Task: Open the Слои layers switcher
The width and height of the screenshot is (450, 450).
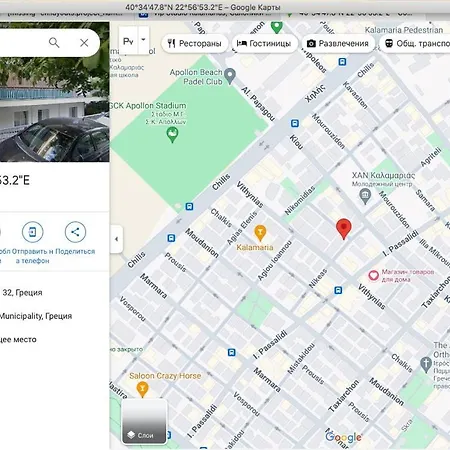Action: 144,422
